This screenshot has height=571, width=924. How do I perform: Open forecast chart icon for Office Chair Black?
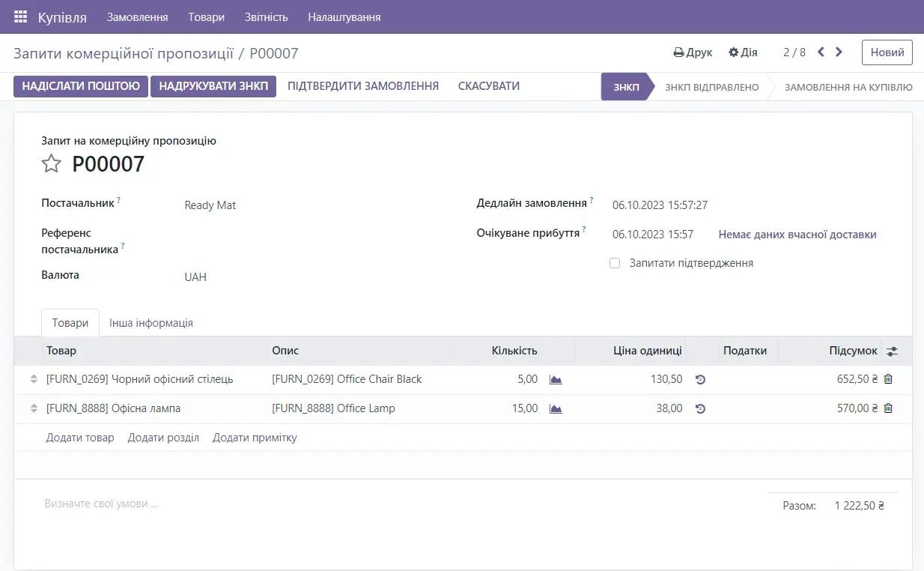pos(556,379)
